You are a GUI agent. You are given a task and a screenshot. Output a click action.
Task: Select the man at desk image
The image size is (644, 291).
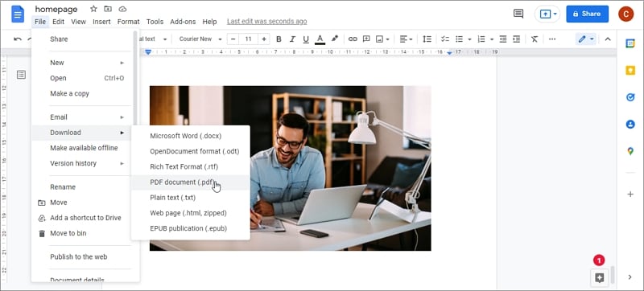tap(291, 168)
